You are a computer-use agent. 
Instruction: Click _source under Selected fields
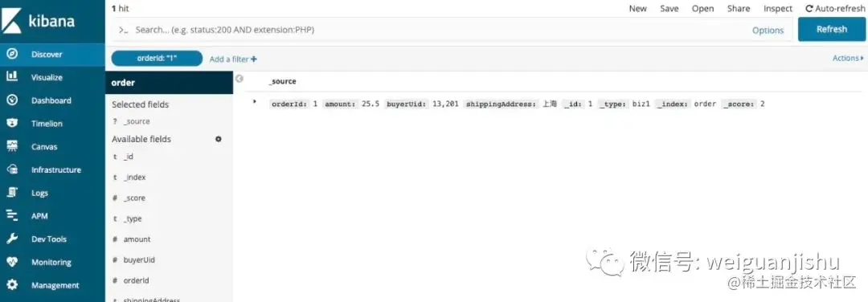point(136,121)
